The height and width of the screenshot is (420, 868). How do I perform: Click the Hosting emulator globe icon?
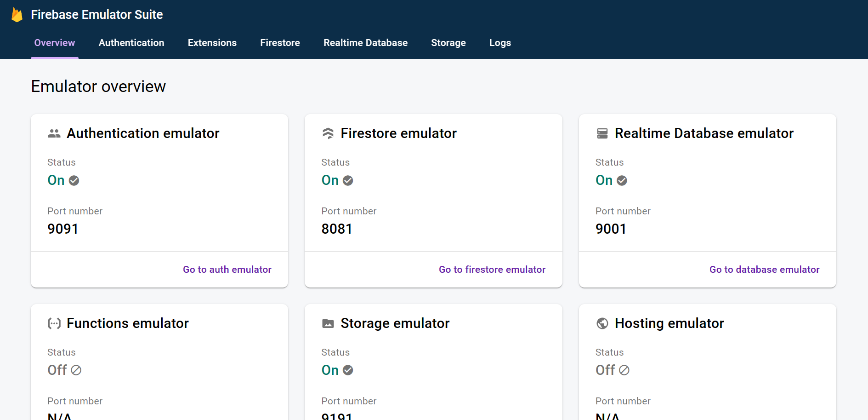click(602, 323)
